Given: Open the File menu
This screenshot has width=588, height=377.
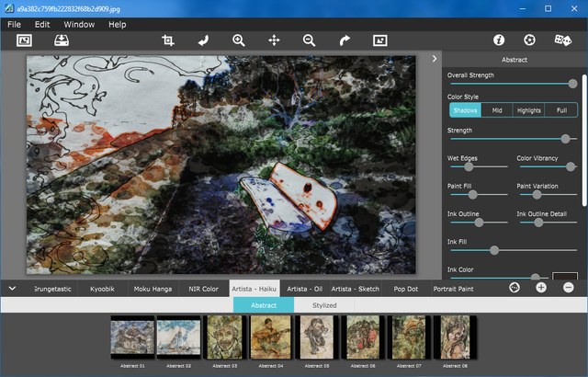Looking at the screenshot, I should pyautogui.click(x=15, y=25).
